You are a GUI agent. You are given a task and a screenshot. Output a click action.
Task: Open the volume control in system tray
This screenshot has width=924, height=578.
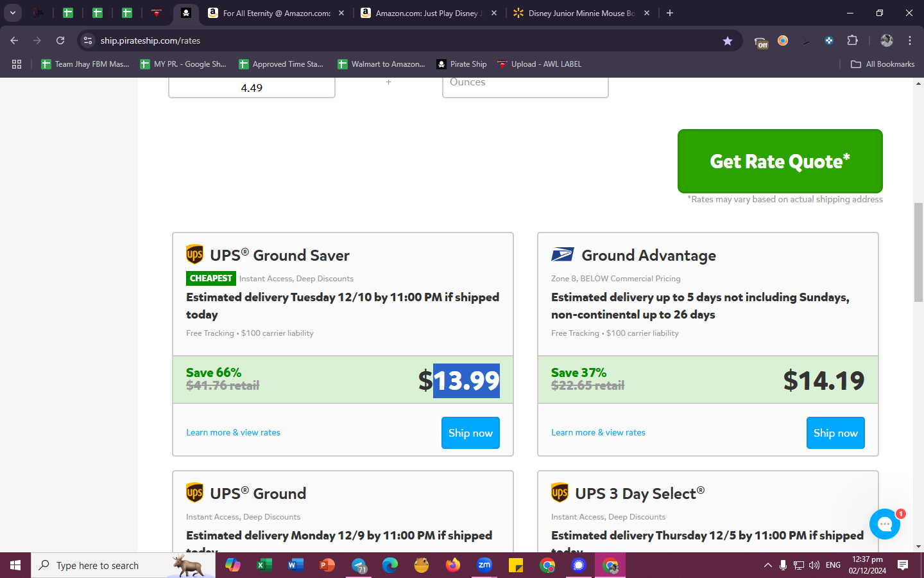(814, 565)
